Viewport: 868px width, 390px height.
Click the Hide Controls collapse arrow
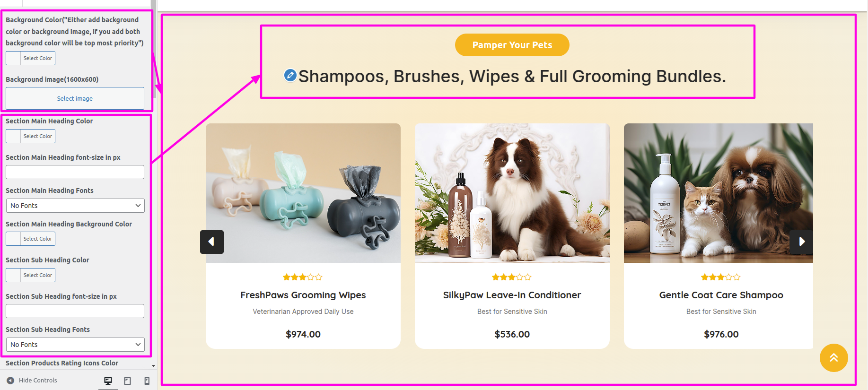[x=10, y=380]
